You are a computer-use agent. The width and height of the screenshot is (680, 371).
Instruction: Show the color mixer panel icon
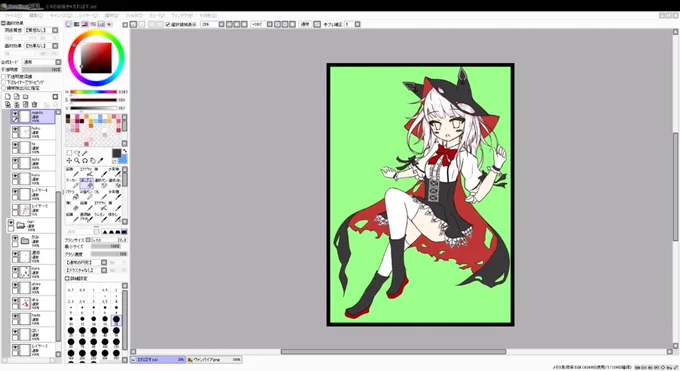click(93, 24)
